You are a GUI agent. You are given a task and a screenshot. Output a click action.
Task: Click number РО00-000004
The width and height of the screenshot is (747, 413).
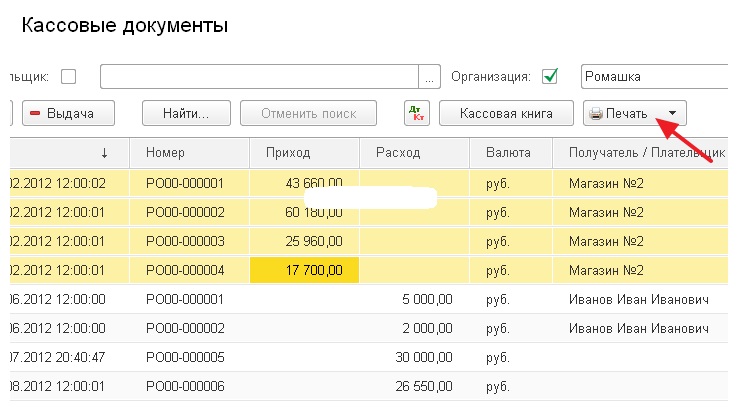tap(185, 270)
